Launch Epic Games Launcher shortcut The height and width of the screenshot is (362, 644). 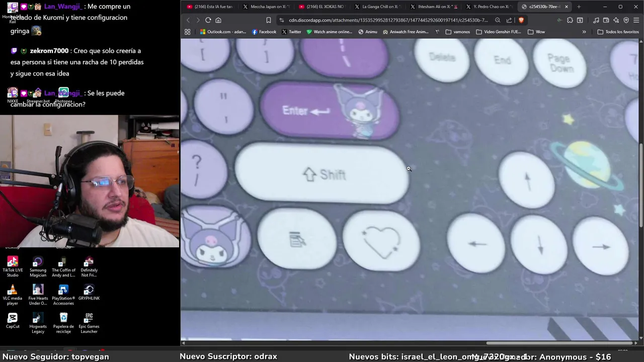[x=89, y=323]
